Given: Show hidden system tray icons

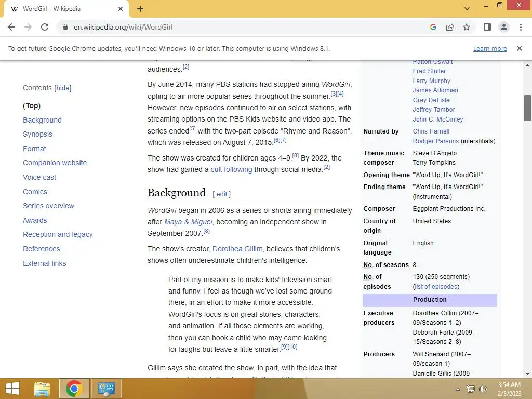Looking at the screenshot, I should click(x=458, y=389).
